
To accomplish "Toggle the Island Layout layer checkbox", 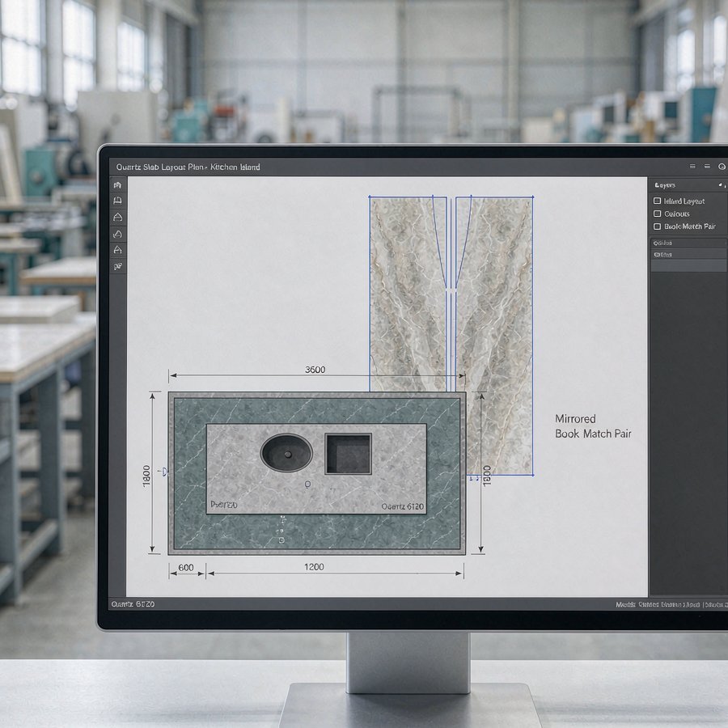I will tap(657, 201).
